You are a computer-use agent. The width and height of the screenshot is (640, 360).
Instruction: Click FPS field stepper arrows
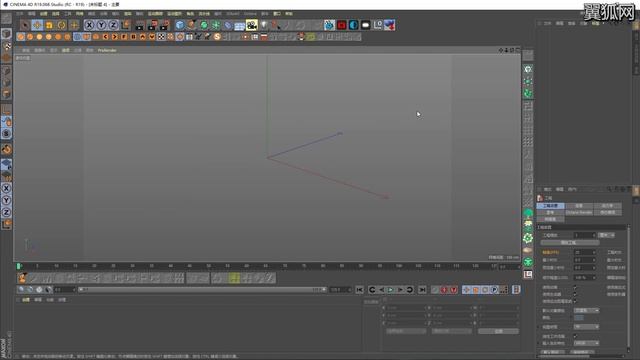coord(594,253)
